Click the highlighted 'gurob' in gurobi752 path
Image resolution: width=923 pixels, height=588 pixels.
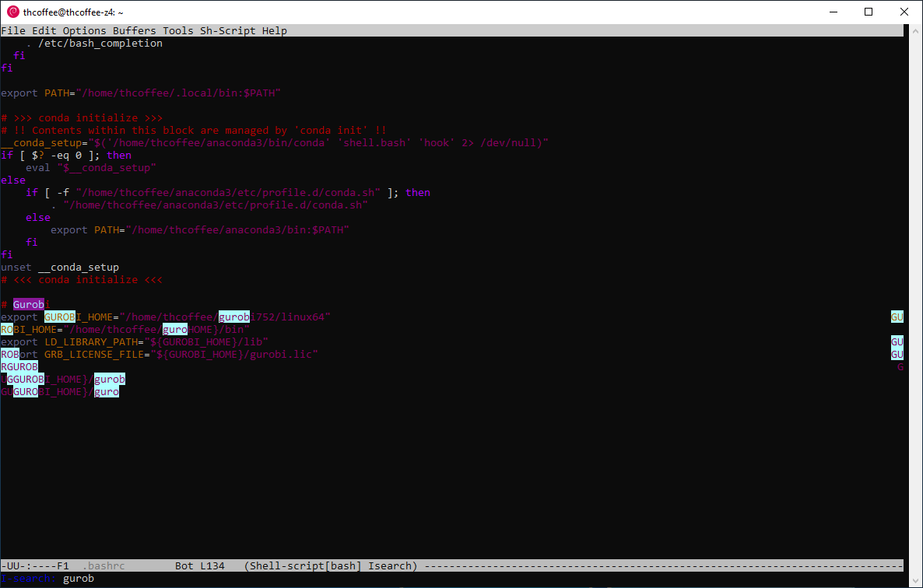234,317
